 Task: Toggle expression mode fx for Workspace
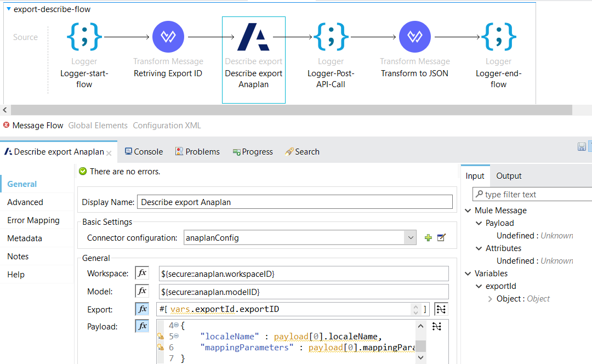[142, 273]
